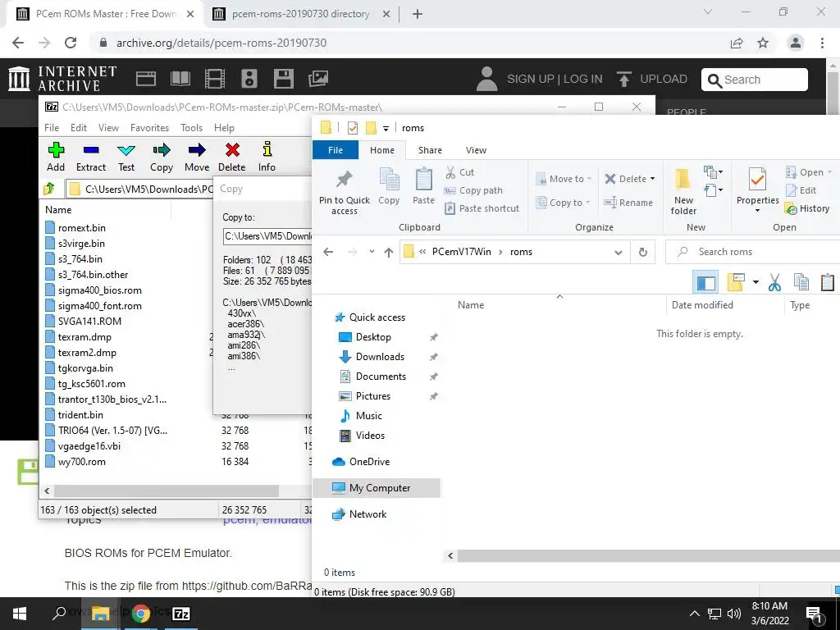840x630 pixels.
Task: Click the Move arrow icon in 7-Zip
Action: [197, 150]
